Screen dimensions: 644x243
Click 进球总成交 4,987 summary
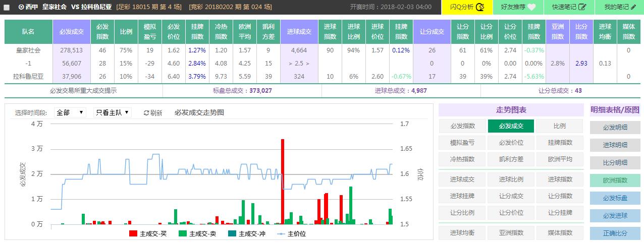(x=401, y=91)
